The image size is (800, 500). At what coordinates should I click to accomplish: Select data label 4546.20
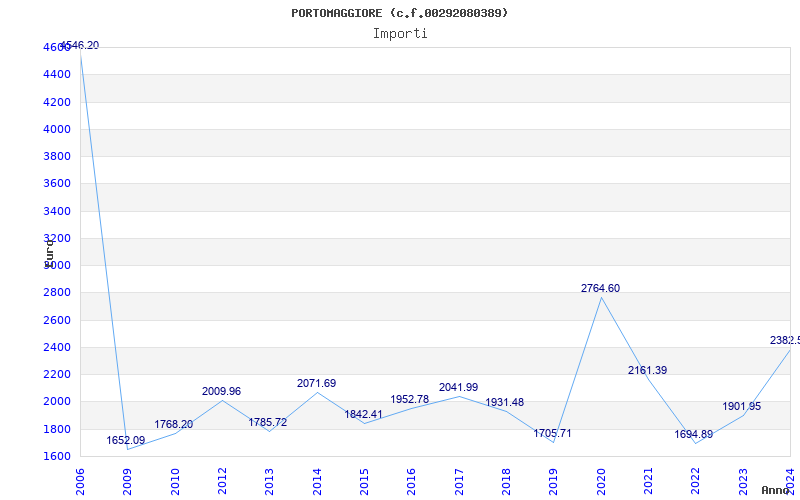pyautogui.click(x=80, y=45)
